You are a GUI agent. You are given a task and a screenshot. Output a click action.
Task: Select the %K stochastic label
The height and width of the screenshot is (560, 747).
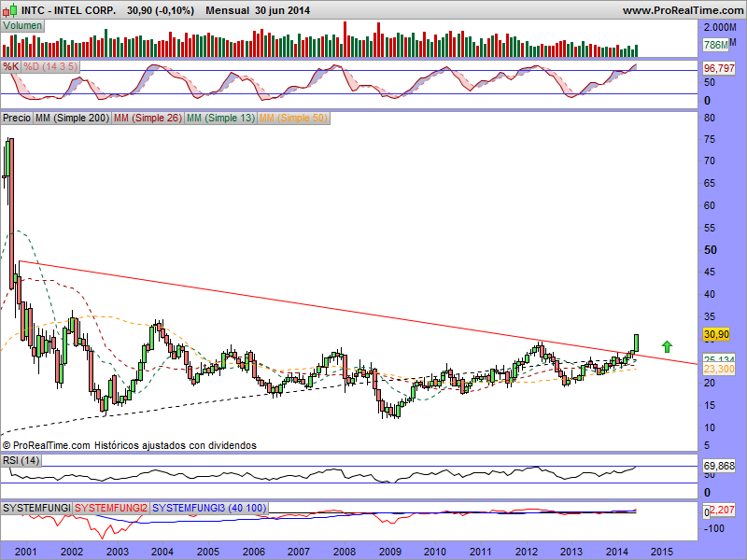[10, 66]
